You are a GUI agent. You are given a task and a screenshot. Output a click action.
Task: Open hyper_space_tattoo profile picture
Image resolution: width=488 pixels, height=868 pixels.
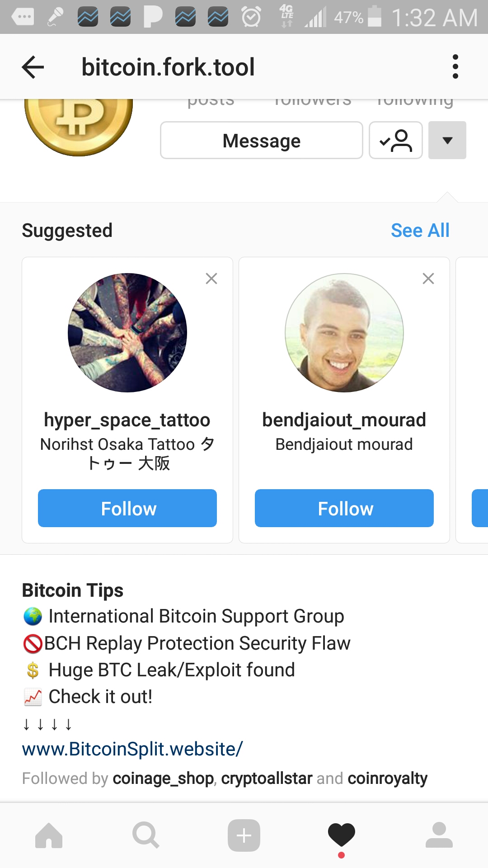point(128,332)
